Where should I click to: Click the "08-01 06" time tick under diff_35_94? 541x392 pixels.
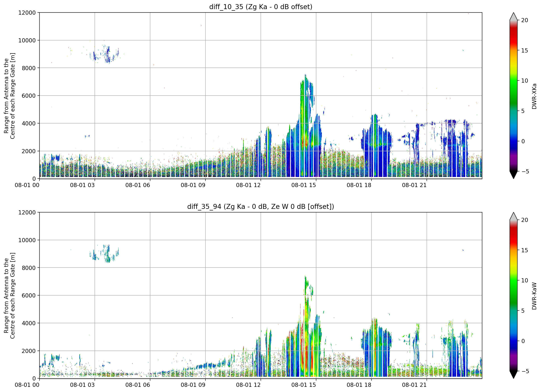click(x=138, y=385)
